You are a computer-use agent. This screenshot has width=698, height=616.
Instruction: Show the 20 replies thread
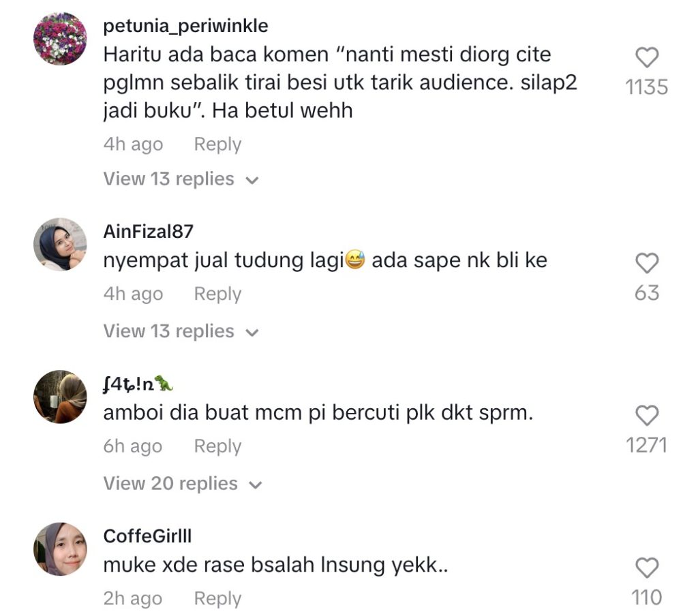[x=183, y=483]
